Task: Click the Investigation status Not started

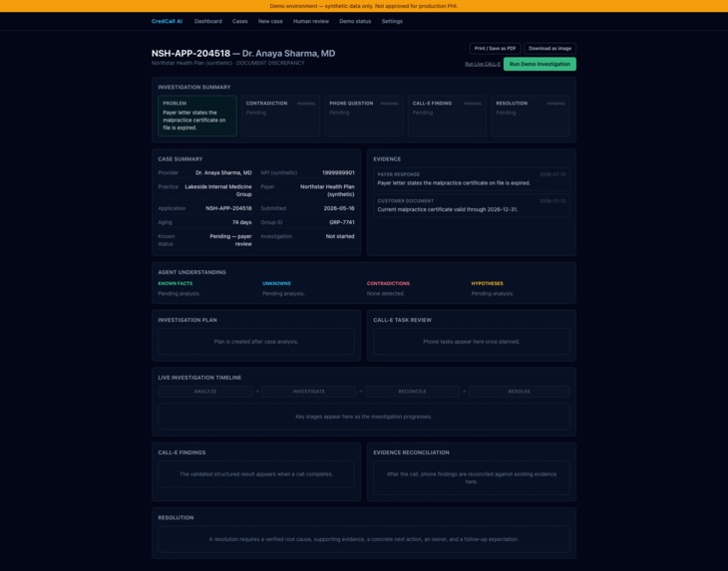Action: point(340,236)
